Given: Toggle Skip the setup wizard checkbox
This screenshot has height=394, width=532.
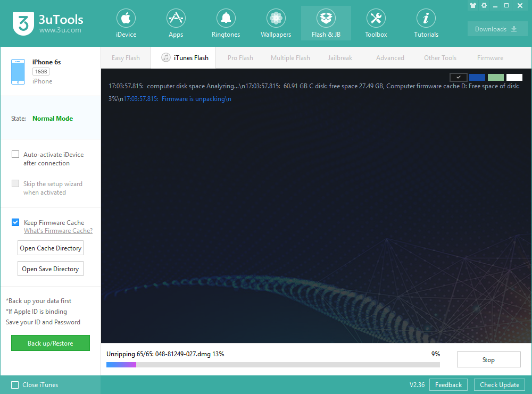Looking at the screenshot, I should [x=15, y=183].
